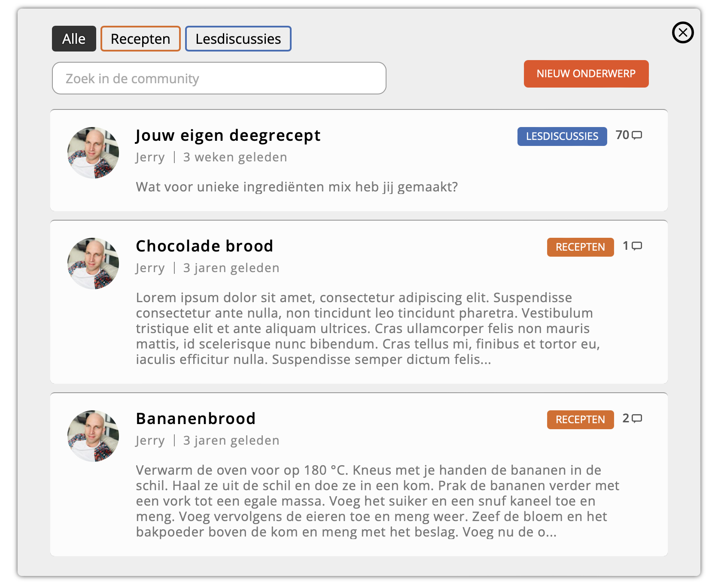Open the Bananenbrood topic title
Image resolution: width=712 pixels, height=588 pixels.
(196, 419)
